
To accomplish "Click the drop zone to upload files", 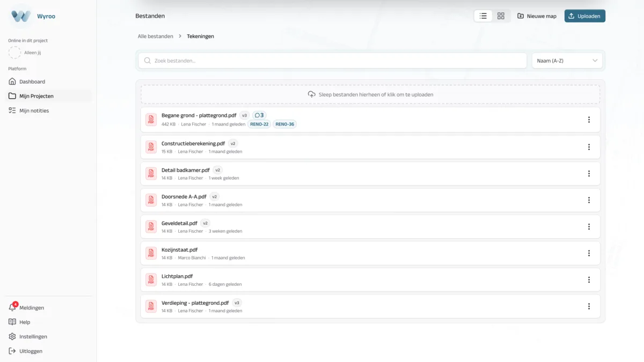I will coord(370,94).
